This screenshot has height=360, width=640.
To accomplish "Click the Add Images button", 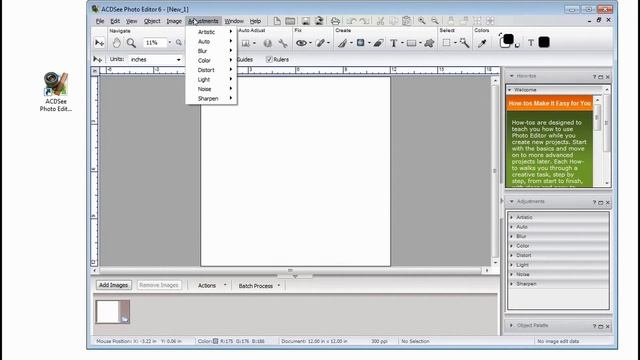I will coord(113,285).
